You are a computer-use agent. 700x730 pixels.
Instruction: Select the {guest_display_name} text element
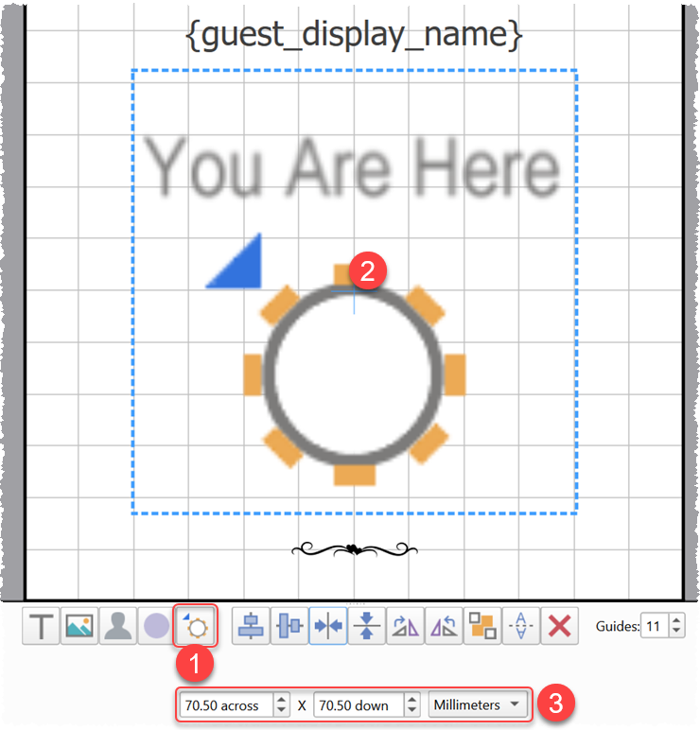point(354,34)
